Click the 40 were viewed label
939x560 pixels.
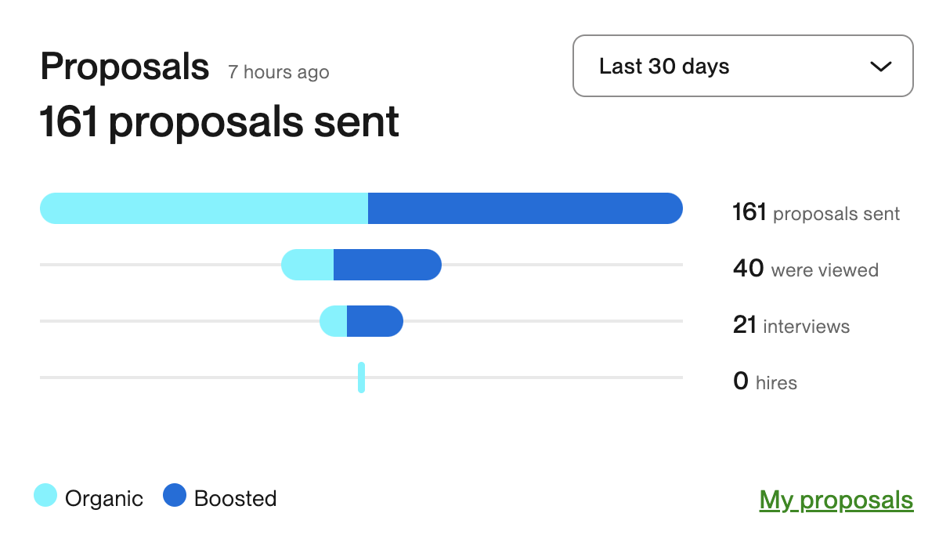[805, 269]
